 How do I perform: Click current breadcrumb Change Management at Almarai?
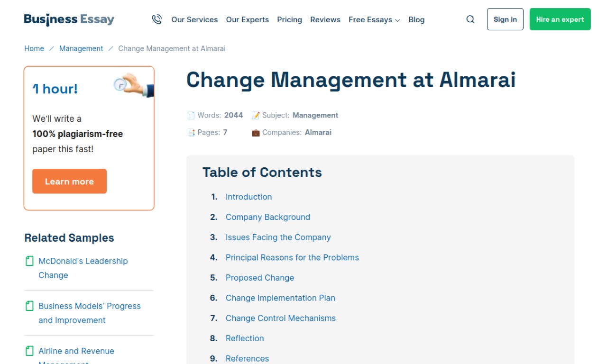click(x=172, y=48)
